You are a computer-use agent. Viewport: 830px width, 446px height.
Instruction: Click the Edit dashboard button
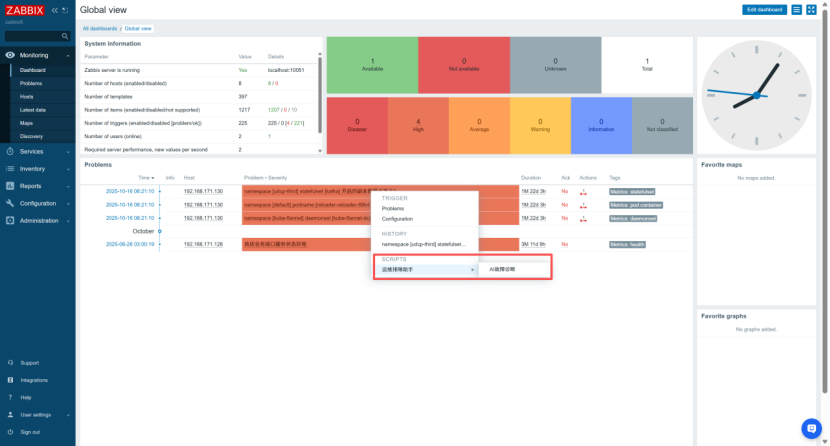[x=765, y=9]
